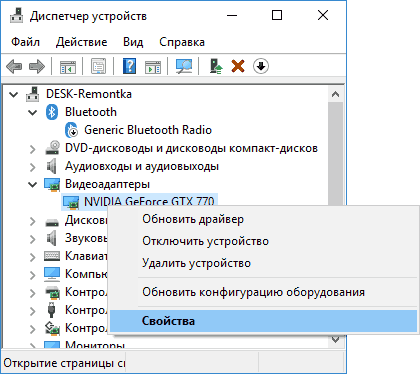This screenshot has width=420, height=374.
Task: Click the keyboard category icon
Action: pyautogui.click(x=52, y=256)
